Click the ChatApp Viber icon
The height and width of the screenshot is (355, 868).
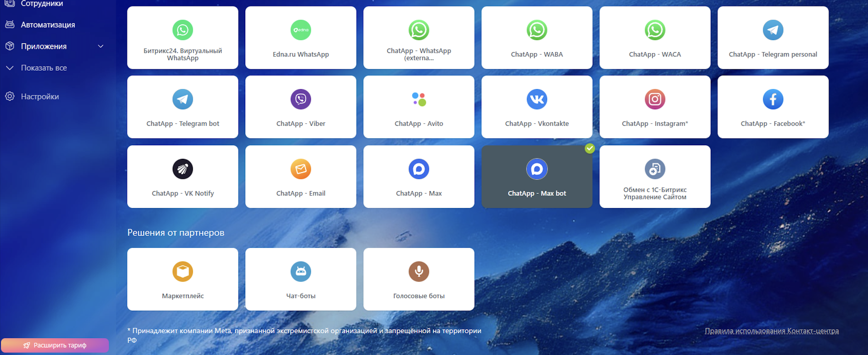(x=301, y=99)
